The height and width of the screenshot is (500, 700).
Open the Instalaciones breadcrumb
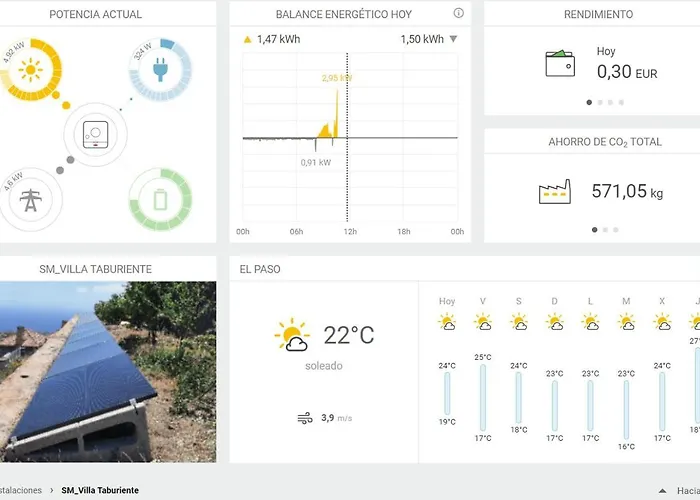click(x=20, y=490)
